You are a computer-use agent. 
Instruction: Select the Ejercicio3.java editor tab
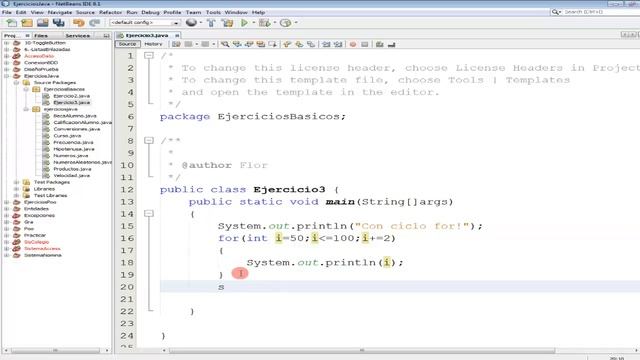click(x=147, y=36)
